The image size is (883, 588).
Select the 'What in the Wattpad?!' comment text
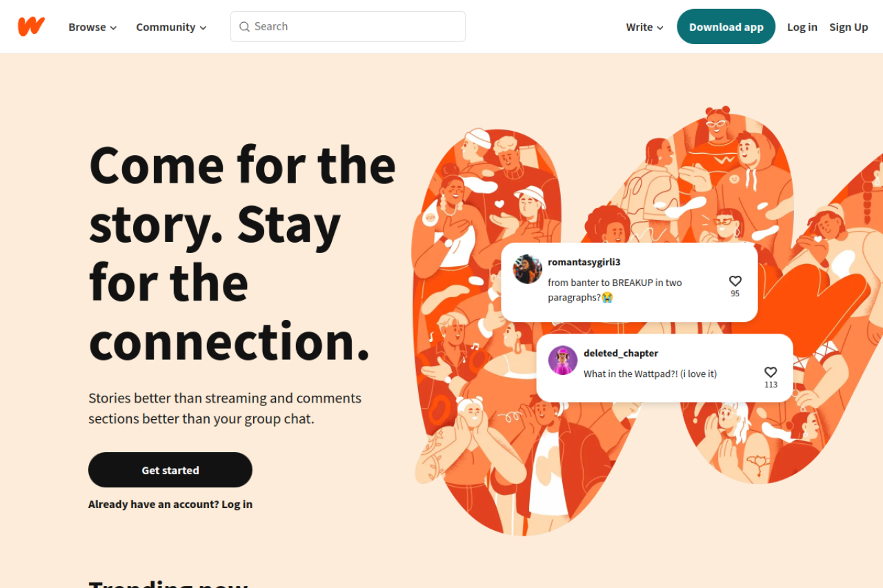click(x=650, y=374)
